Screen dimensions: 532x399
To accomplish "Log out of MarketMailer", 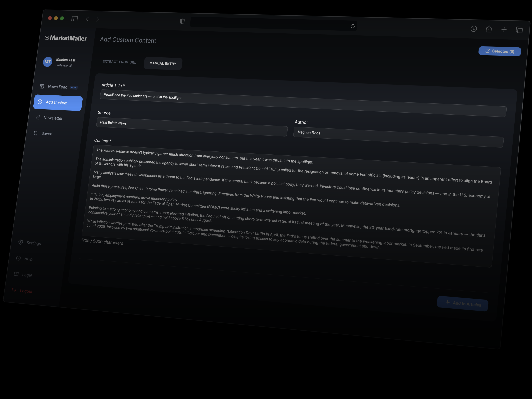I will pos(26,291).
